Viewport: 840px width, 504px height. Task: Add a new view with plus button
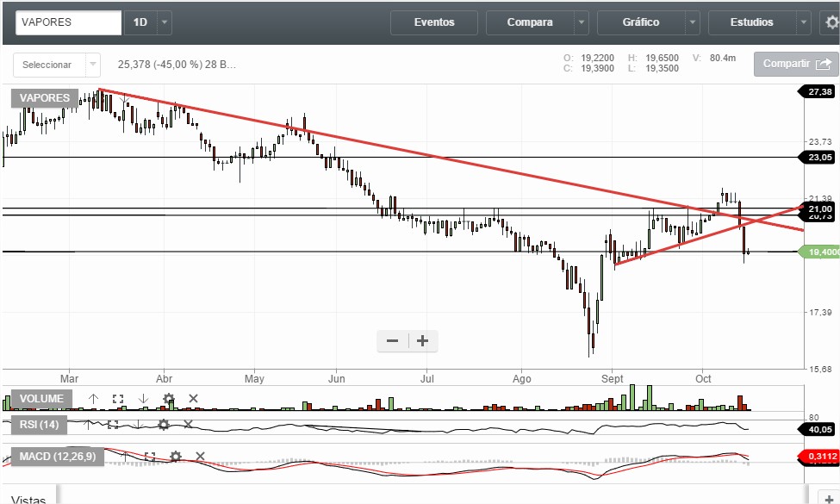tap(829, 498)
